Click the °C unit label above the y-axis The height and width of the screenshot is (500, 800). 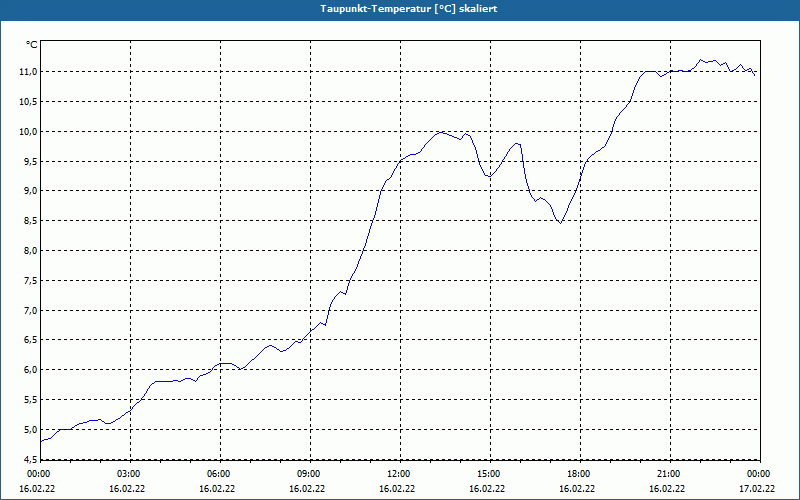pos(32,45)
